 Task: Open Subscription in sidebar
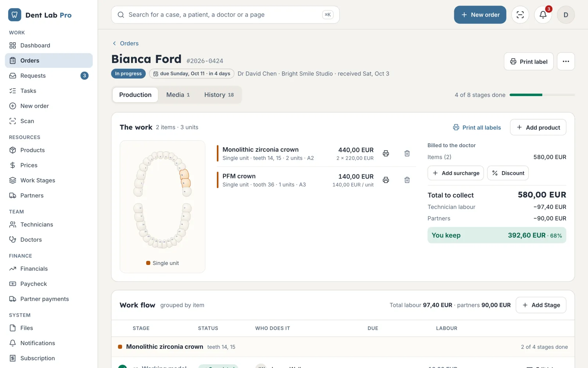[49, 358]
